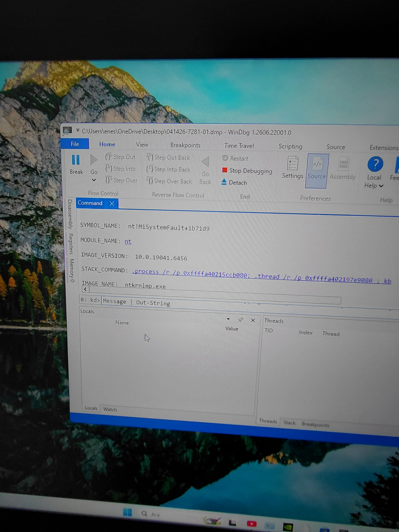Click the Name column header in Locals
The image size is (399, 532).
point(122,323)
